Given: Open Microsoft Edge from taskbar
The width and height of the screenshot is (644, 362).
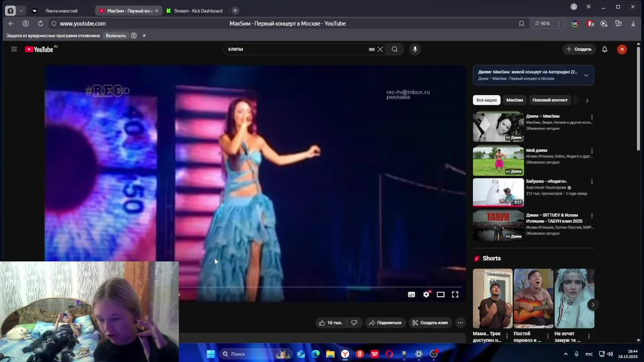Looking at the screenshot, I should 315,354.
